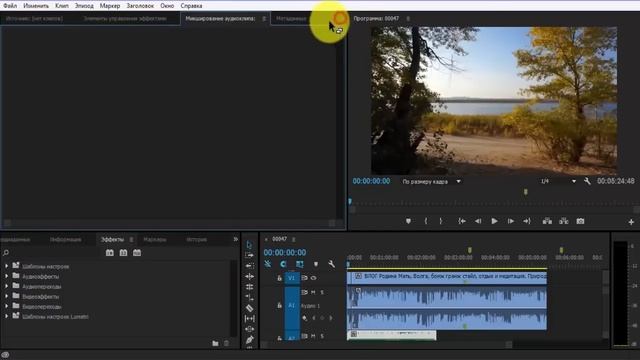The image size is (640, 360).
Task: Open playback resolution dropdown 1/4
Action: tap(558, 181)
